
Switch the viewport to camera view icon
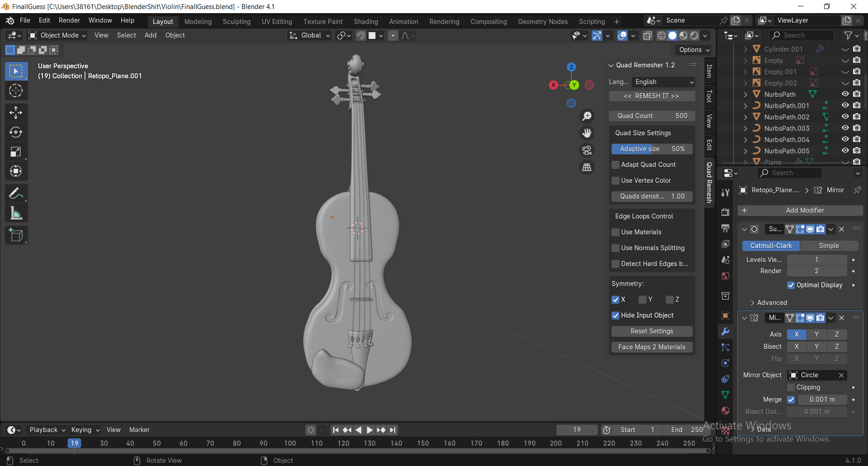[587, 150]
